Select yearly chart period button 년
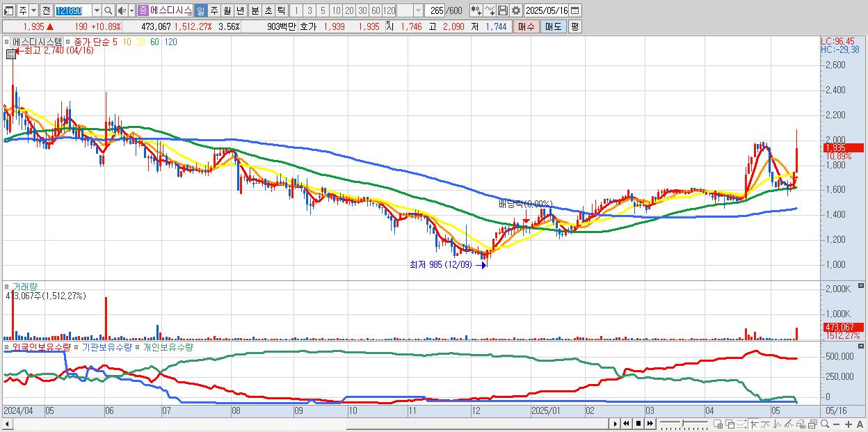This screenshot has height=432, width=868. [240, 11]
